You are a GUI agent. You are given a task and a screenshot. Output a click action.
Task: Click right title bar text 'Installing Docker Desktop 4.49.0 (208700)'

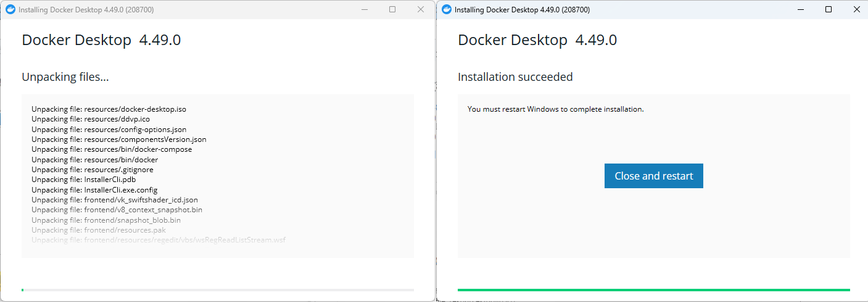click(x=523, y=10)
